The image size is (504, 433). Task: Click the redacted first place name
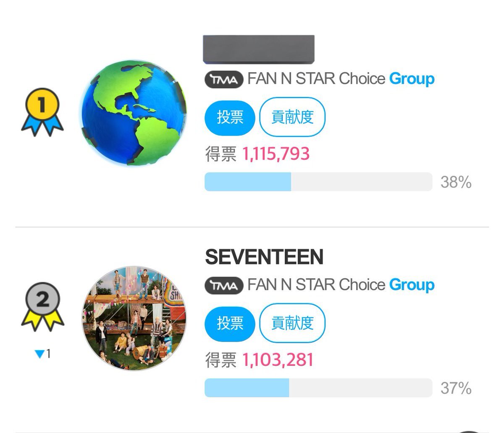point(259,50)
